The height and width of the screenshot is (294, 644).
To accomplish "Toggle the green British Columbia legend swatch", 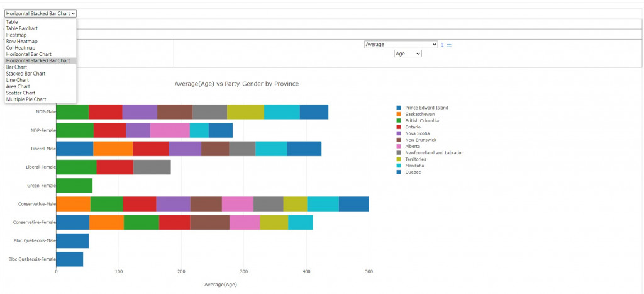I will [x=398, y=120].
